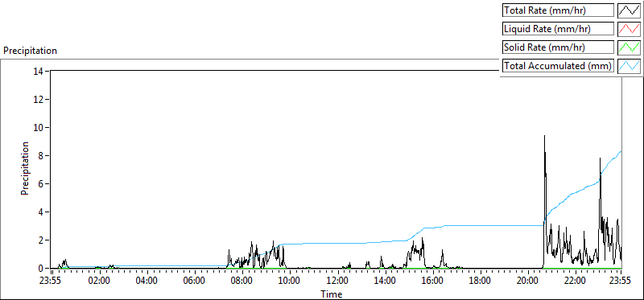The width and height of the screenshot is (644, 300).
Task: Click the Total Accumulated blue plot sample icon
Action: point(630,66)
